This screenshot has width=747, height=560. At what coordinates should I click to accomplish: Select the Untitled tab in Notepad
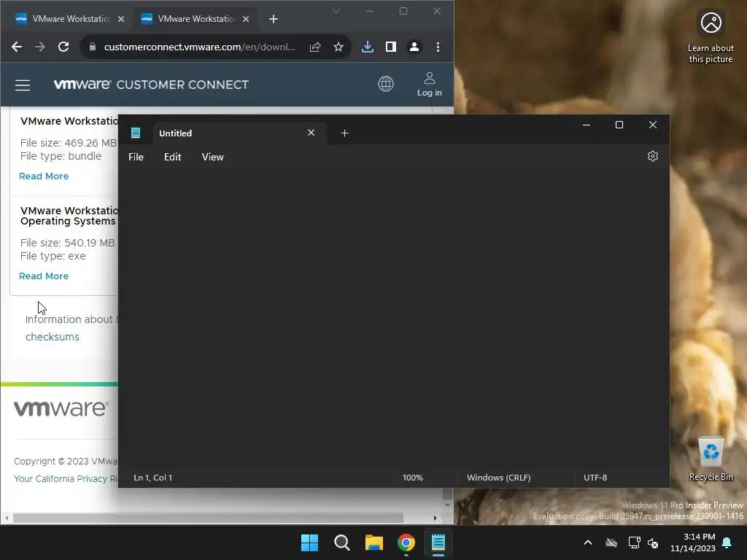point(239,133)
